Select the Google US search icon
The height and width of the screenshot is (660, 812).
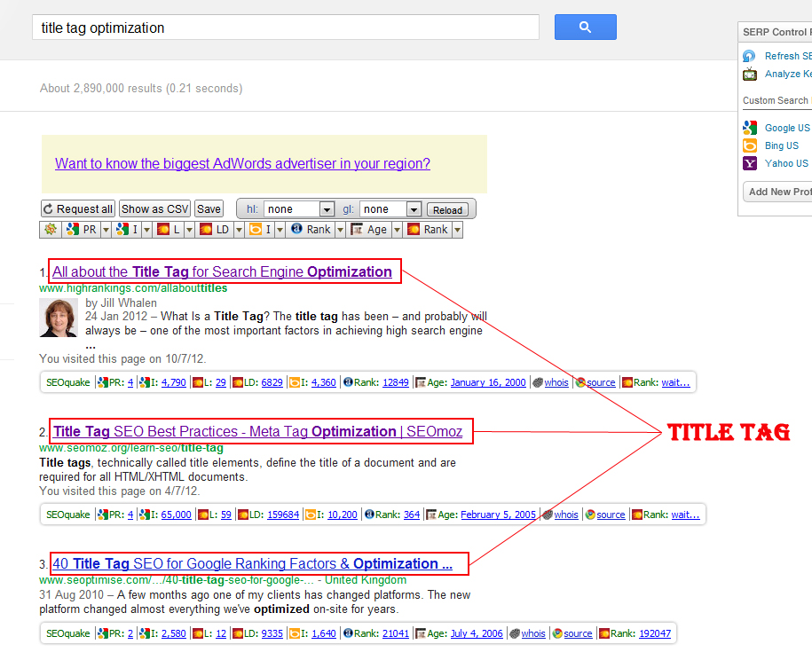coord(750,128)
